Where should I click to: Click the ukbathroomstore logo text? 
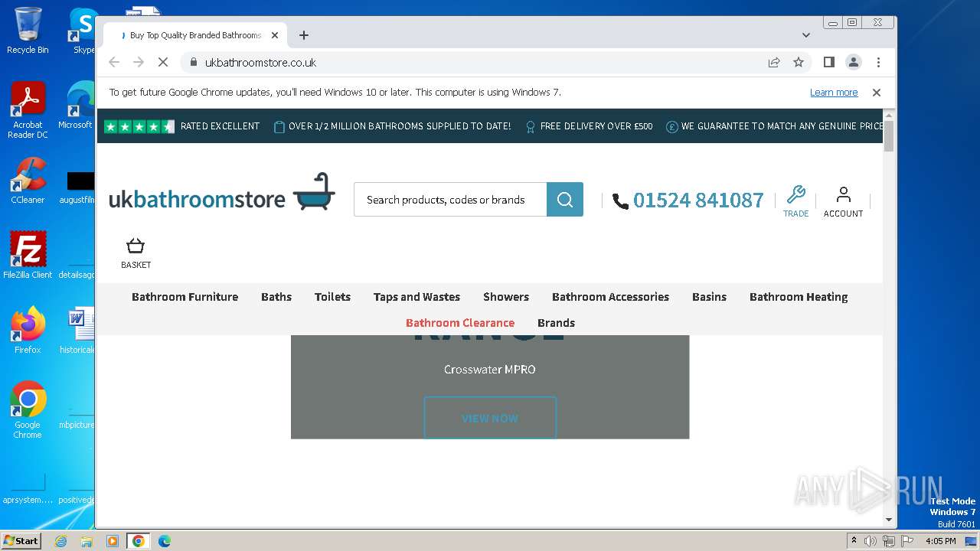click(197, 200)
